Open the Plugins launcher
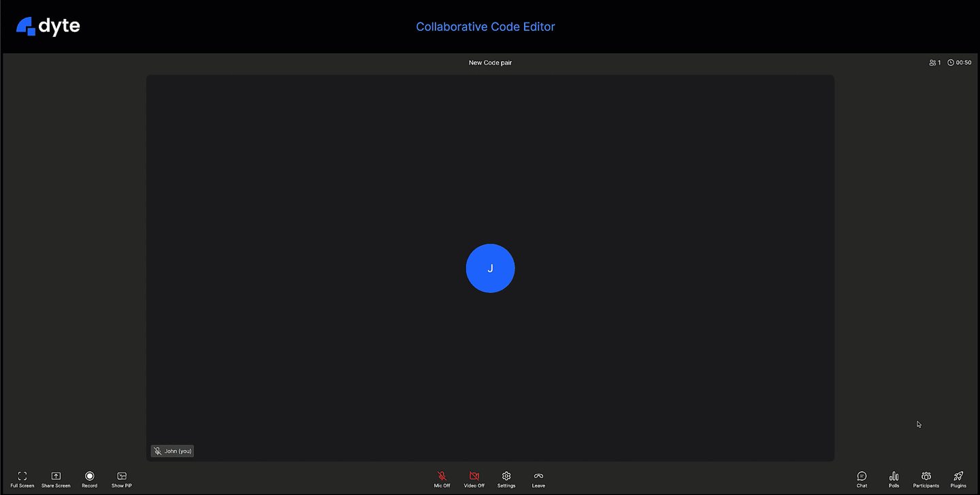Viewport: 980px width, 495px height. click(958, 479)
